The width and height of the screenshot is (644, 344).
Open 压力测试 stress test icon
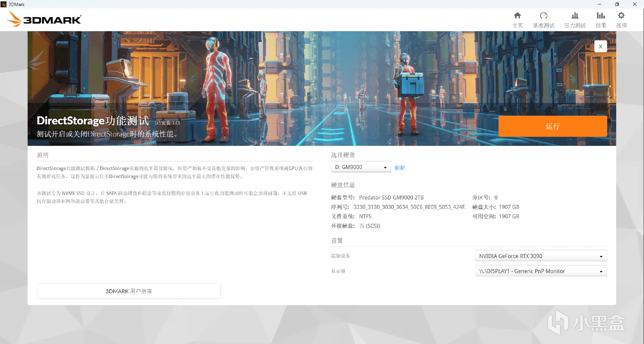(575, 15)
